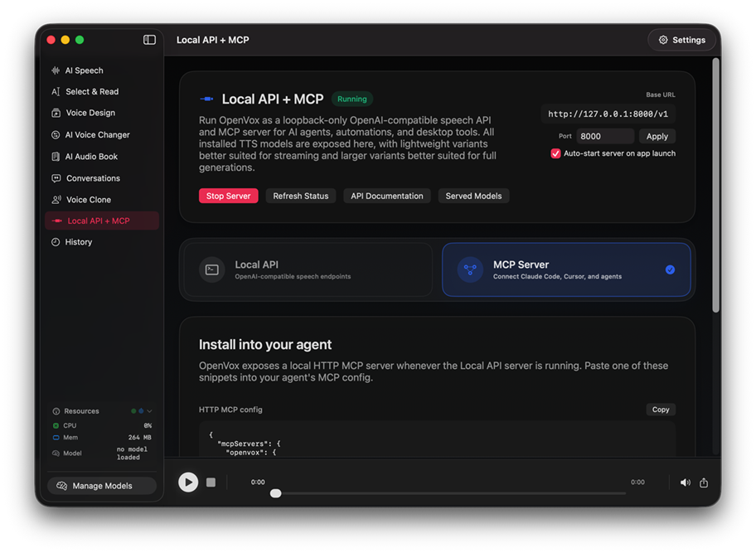756x553 pixels.
Task: Click the "Install into your agent" heading
Action: 265,345
